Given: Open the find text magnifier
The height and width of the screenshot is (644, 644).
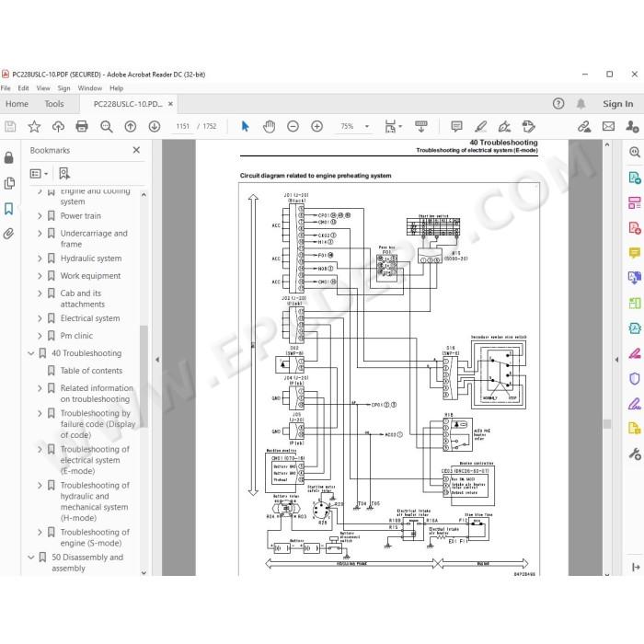Looking at the screenshot, I should [107, 127].
